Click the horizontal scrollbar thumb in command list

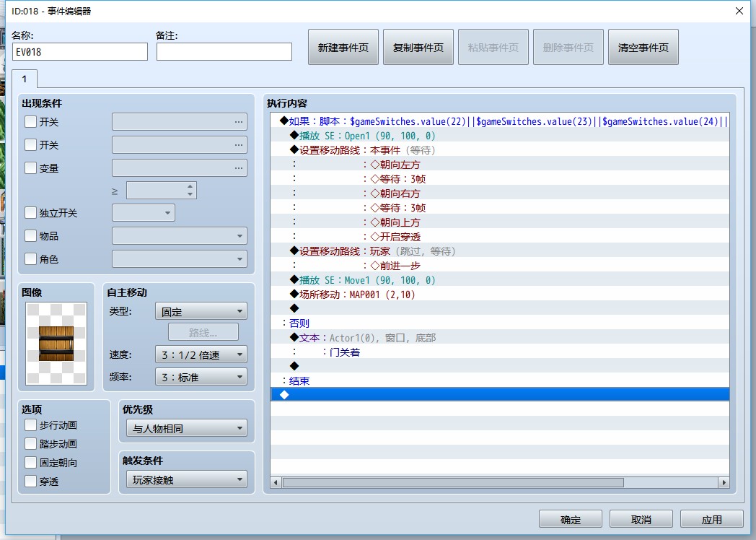[453, 482]
